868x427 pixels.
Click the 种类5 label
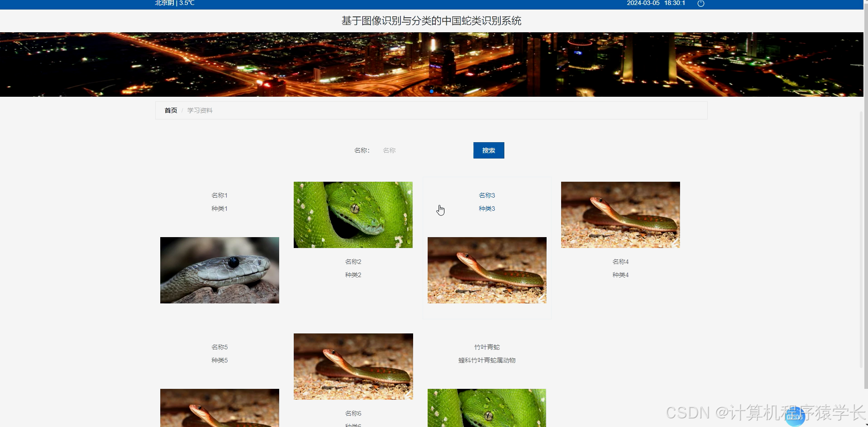[x=219, y=360]
